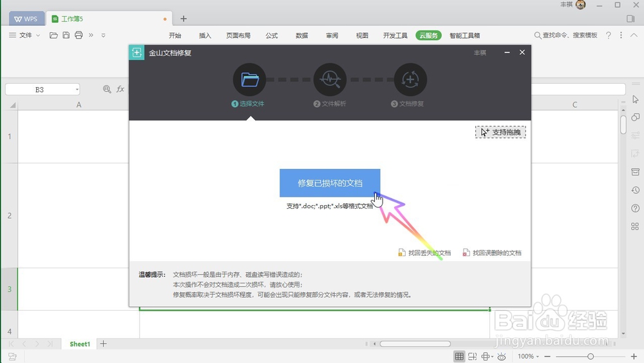
Task: Open the WPS home tab
Action: pyautogui.click(x=26, y=19)
